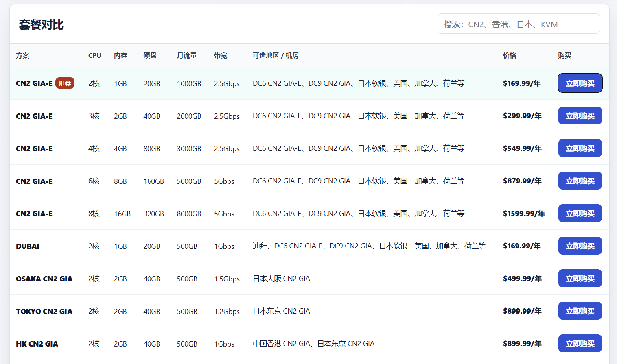
Task: Click the 可选地区 / 机房 column header
Action: coord(276,55)
